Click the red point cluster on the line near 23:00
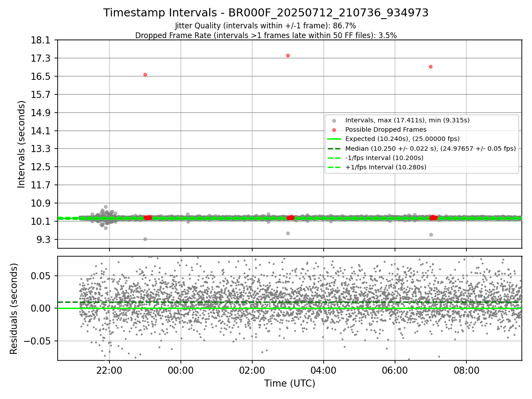The height and width of the screenshot is (399, 532). pos(148,218)
